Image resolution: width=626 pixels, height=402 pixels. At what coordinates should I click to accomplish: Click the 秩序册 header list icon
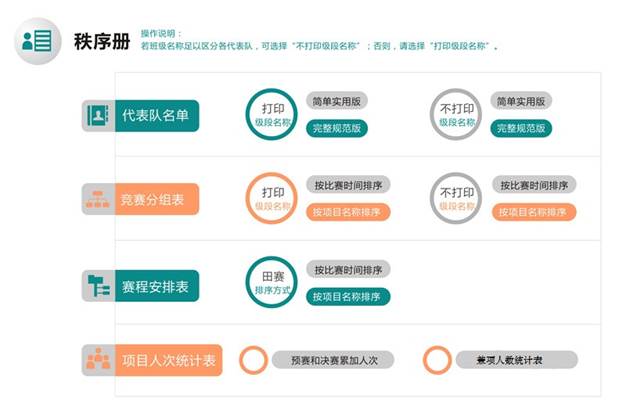click(x=36, y=41)
